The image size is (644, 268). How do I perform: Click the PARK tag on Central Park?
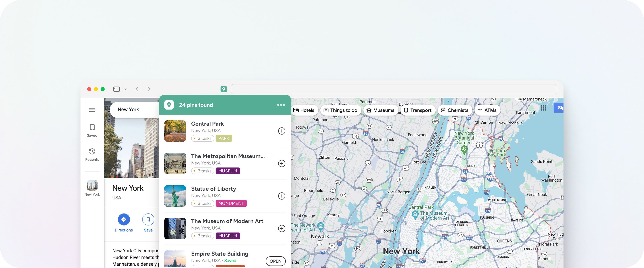click(224, 138)
